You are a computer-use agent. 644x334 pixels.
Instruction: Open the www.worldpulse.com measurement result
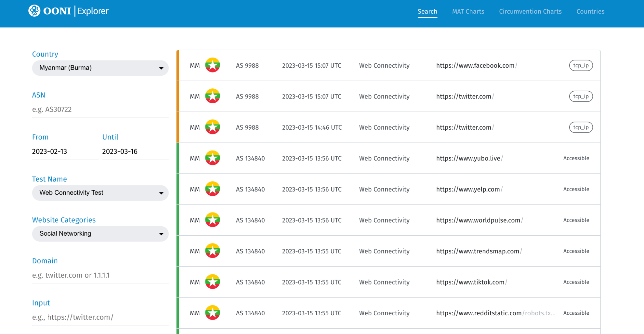[x=478, y=220]
